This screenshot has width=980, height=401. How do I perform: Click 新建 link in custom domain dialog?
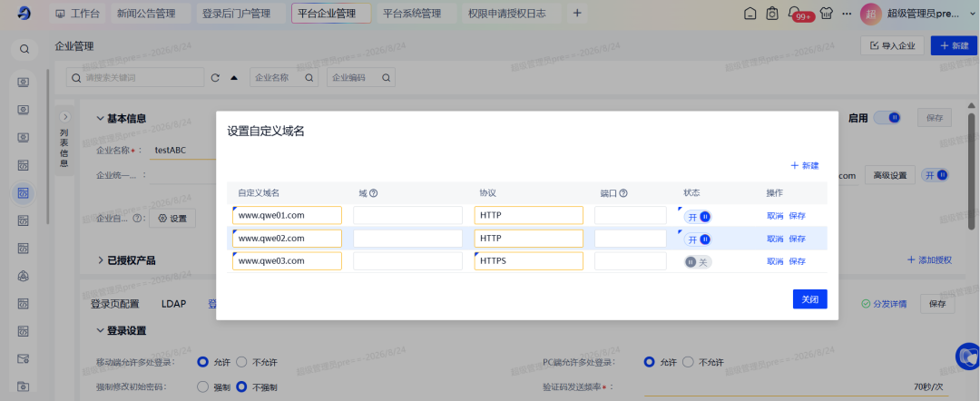[805, 165]
